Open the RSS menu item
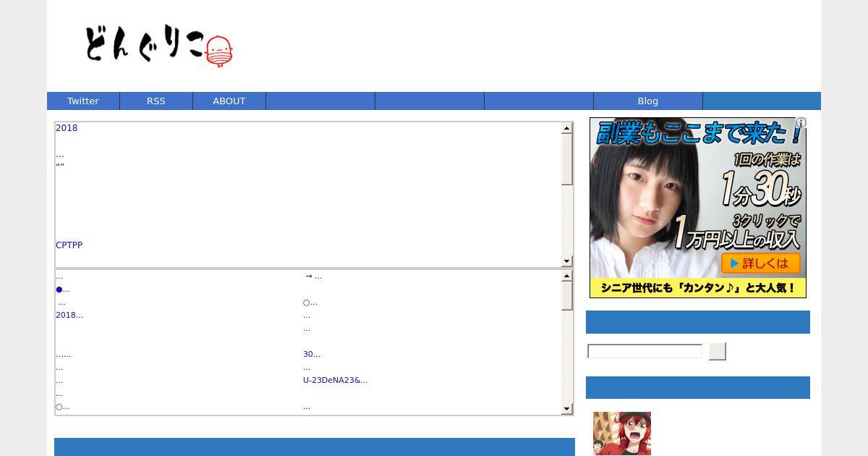This screenshot has height=456, width=868. 156,101
